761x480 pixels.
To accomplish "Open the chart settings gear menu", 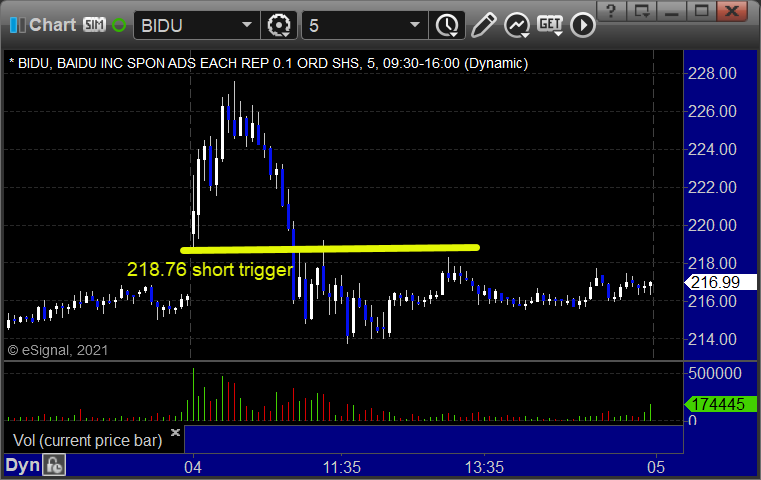I will pos(279,25).
